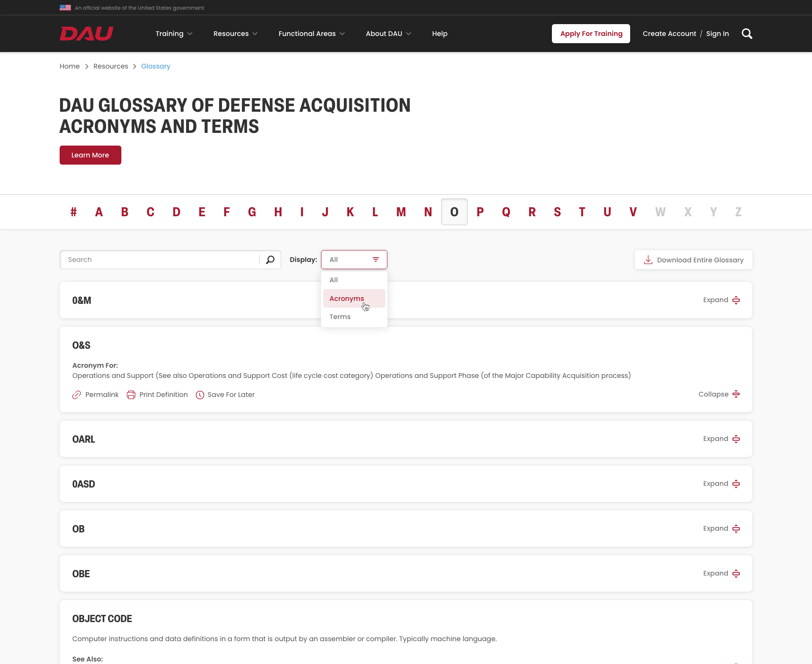Jump to letter C in glossary

click(x=150, y=212)
